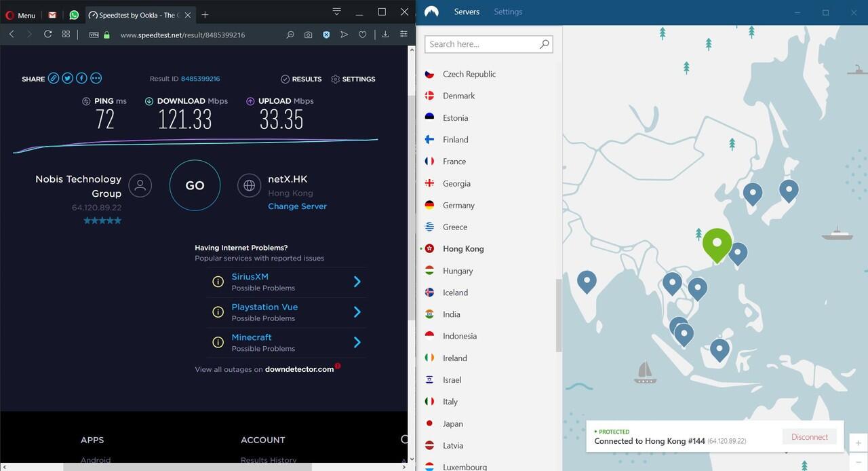The height and width of the screenshot is (471, 868).
Task: Open the zoom search icon in address bar
Action: point(290,35)
